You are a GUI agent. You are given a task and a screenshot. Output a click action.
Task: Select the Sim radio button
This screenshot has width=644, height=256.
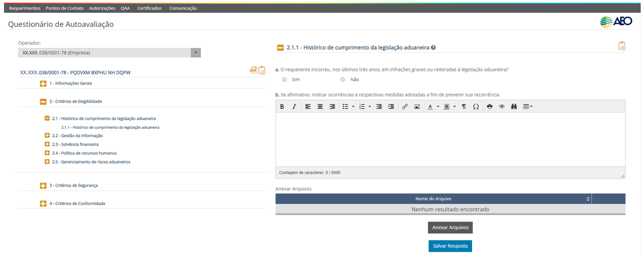(x=284, y=80)
